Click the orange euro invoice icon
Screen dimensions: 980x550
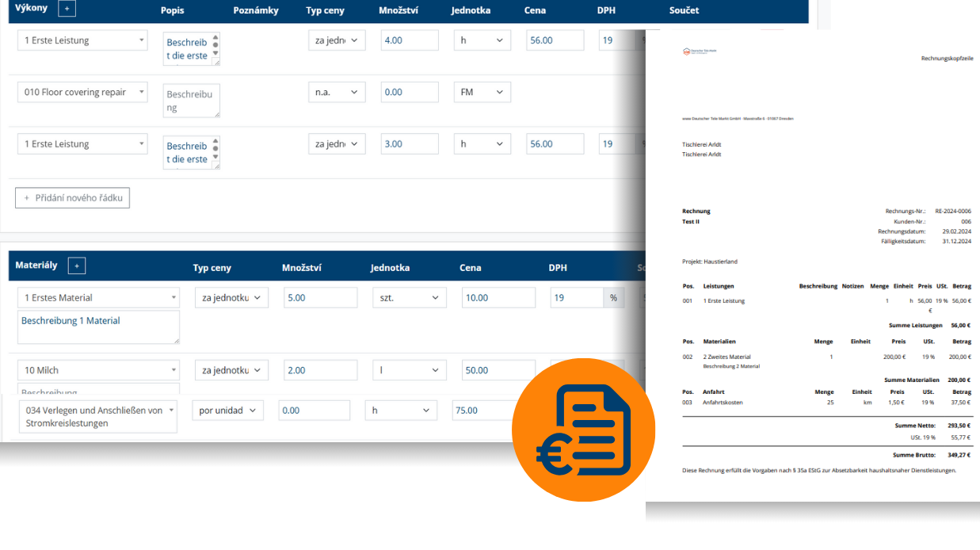click(x=583, y=430)
